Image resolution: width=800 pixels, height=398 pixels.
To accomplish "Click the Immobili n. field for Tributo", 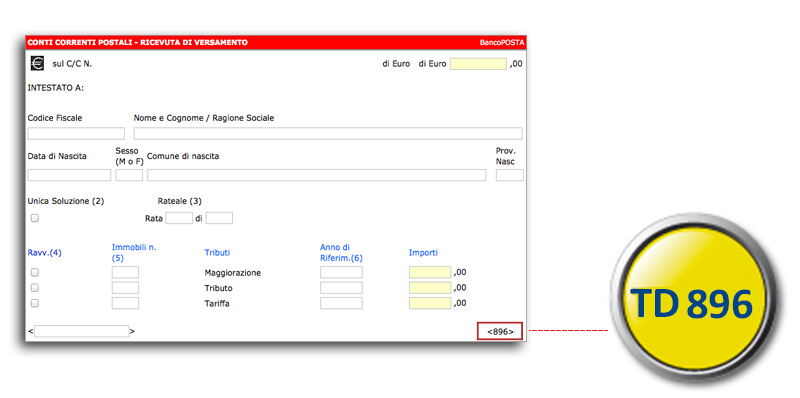I will point(125,288).
